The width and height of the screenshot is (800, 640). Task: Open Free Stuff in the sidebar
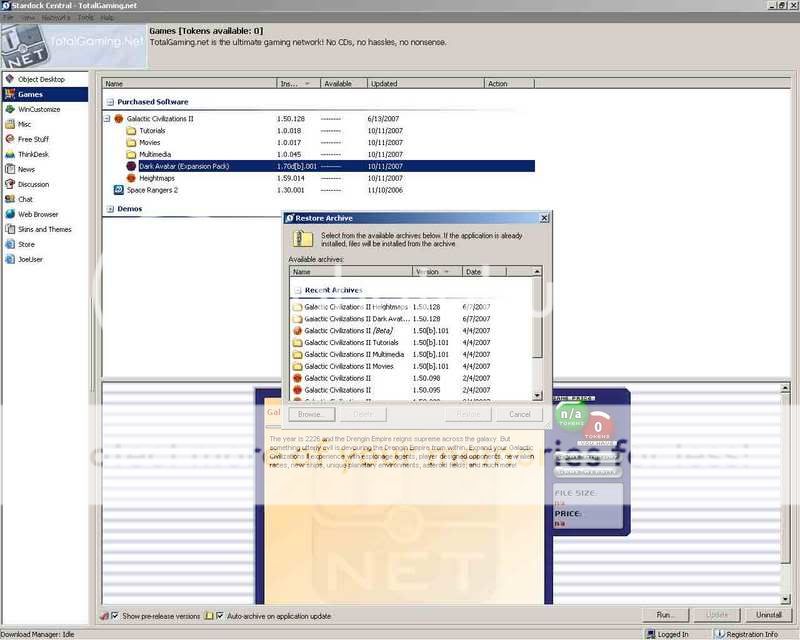click(10, 139)
